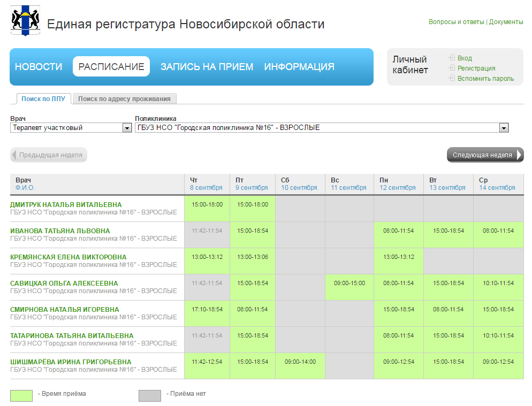Pick Савицкая's Sunday 09:00-15:00 slot
Image resolution: width=532 pixels, height=406 pixels.
(349, 283)
